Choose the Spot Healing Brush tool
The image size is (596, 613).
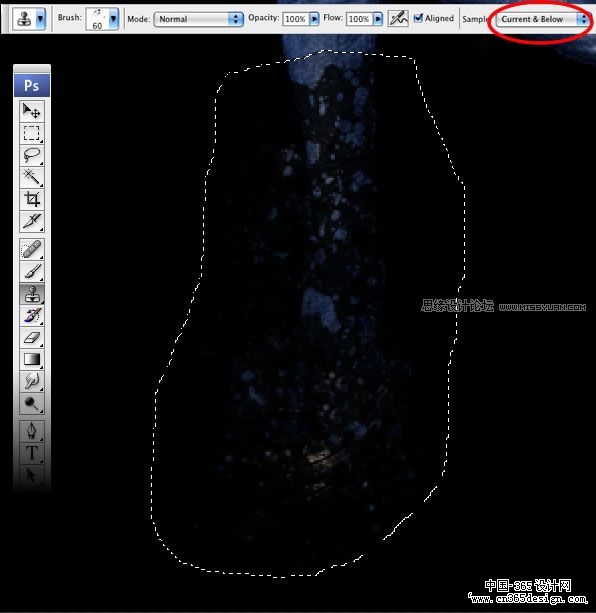pyautogui.click(x=32, y=249)
